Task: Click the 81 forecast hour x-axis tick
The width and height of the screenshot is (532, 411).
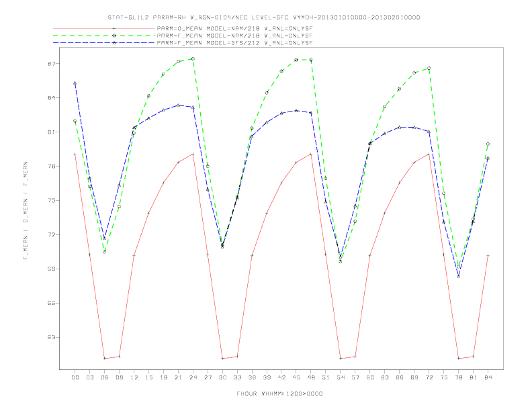Action: (x=474, y=377)
